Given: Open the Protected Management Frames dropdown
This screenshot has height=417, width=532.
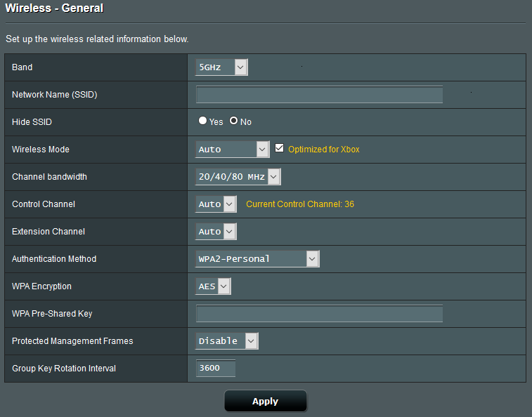Looking at the screenshot, I should click(226, 341).
